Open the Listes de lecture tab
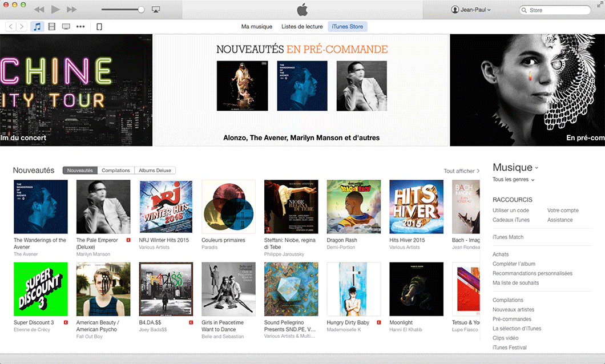The height and width of the screenshot is (364, 605). point(302,27)
